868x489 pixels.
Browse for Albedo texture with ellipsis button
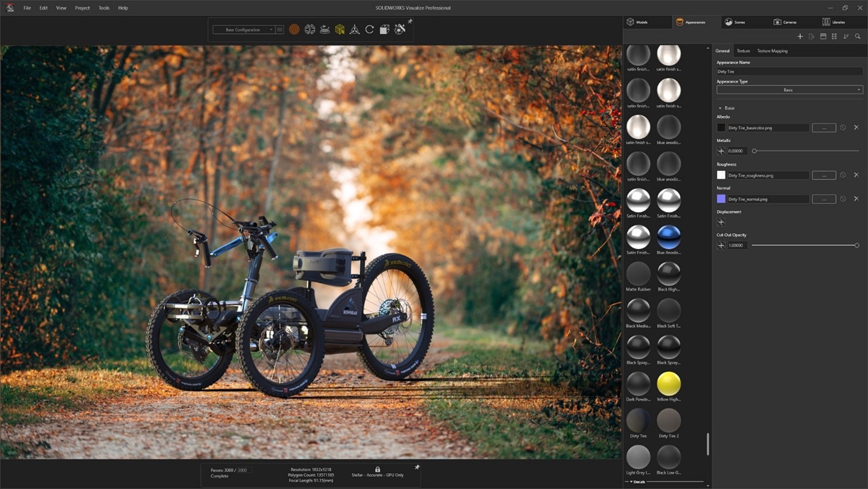point(824,128)
